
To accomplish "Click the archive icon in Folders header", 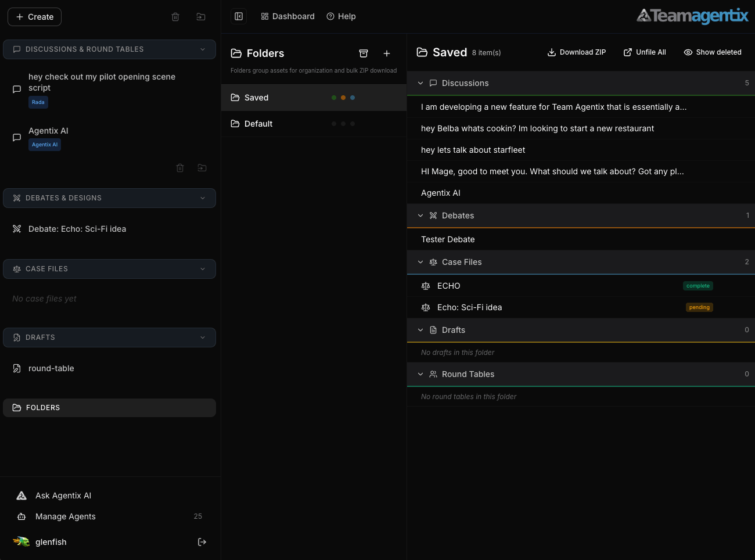I will (x=364, y=53).
